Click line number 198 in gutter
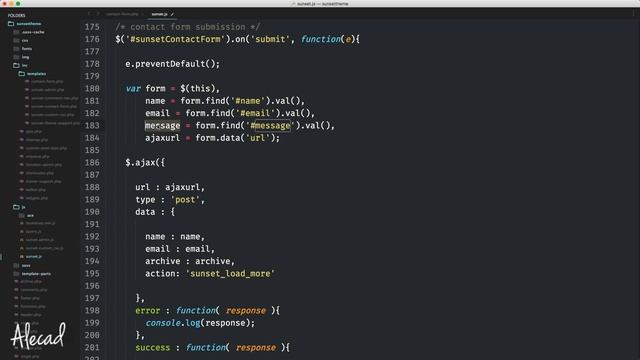 [x=92, y=311]
